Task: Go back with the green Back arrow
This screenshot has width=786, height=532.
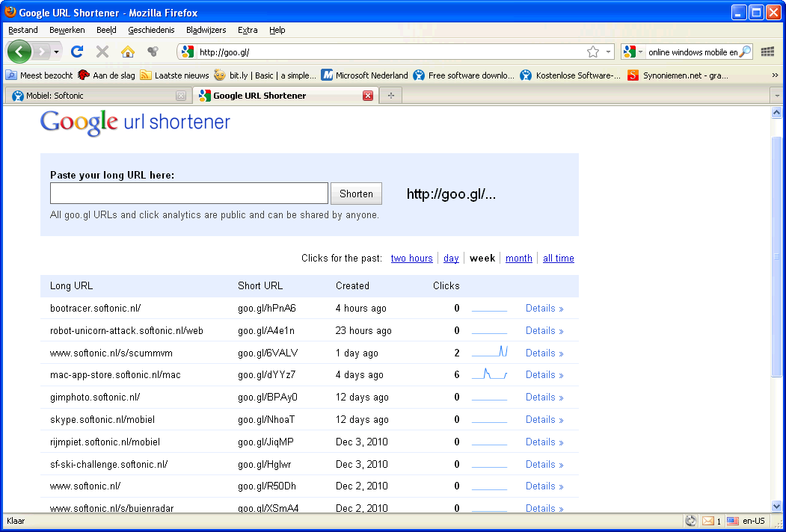Action: tap(19, 51)
